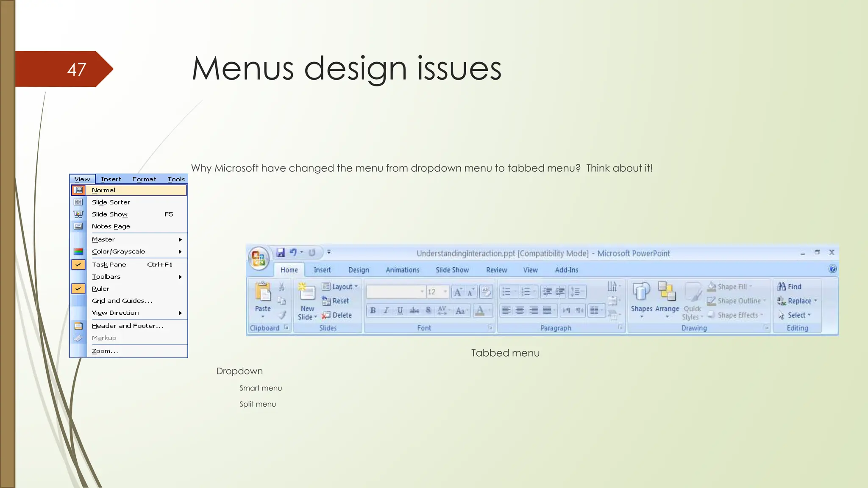
Task: Expand the Master submenu arrow
Action: point(180,240)
